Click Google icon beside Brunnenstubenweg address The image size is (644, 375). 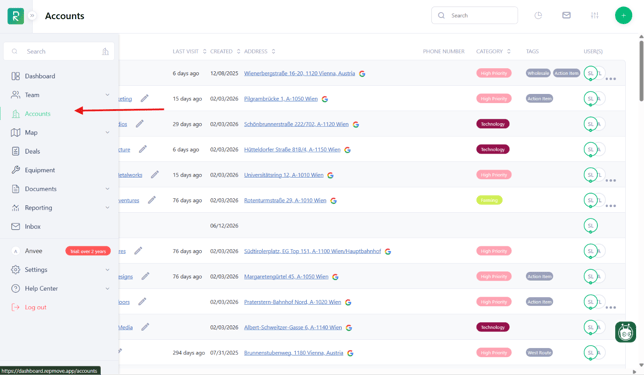tap(350, 353)
